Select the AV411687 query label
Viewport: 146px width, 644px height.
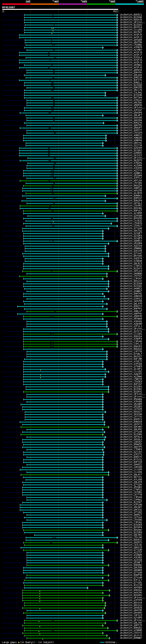[8, 7]
